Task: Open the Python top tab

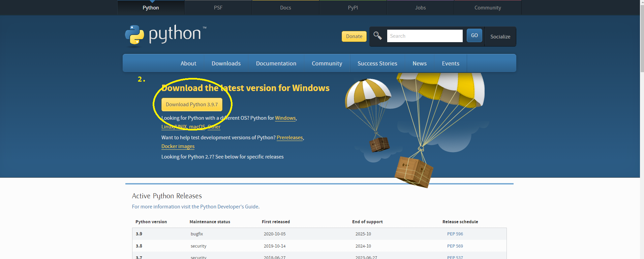Action: tap(151, 7)
